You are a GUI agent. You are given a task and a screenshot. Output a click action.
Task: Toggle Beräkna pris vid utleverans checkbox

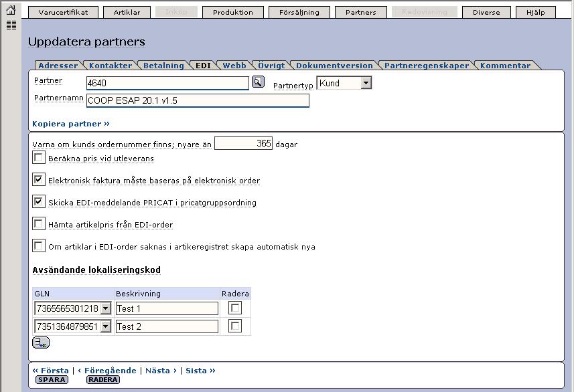click(38, 158)
